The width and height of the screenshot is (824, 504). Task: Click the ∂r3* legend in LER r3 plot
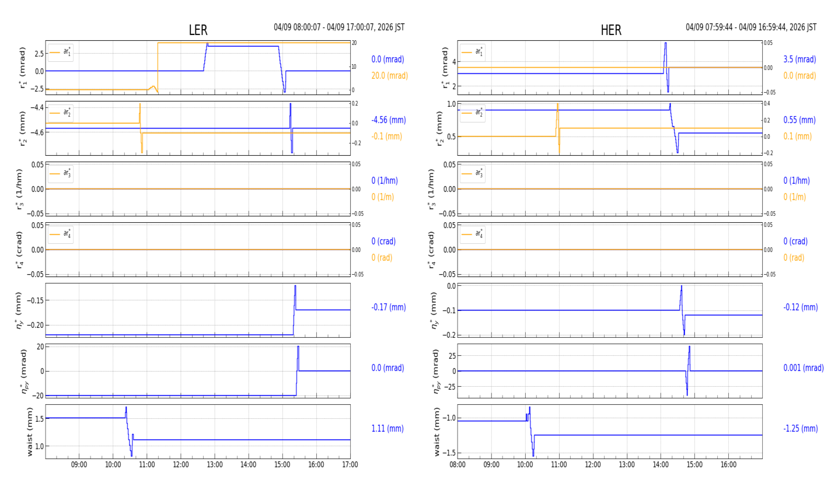coord(61,174)
